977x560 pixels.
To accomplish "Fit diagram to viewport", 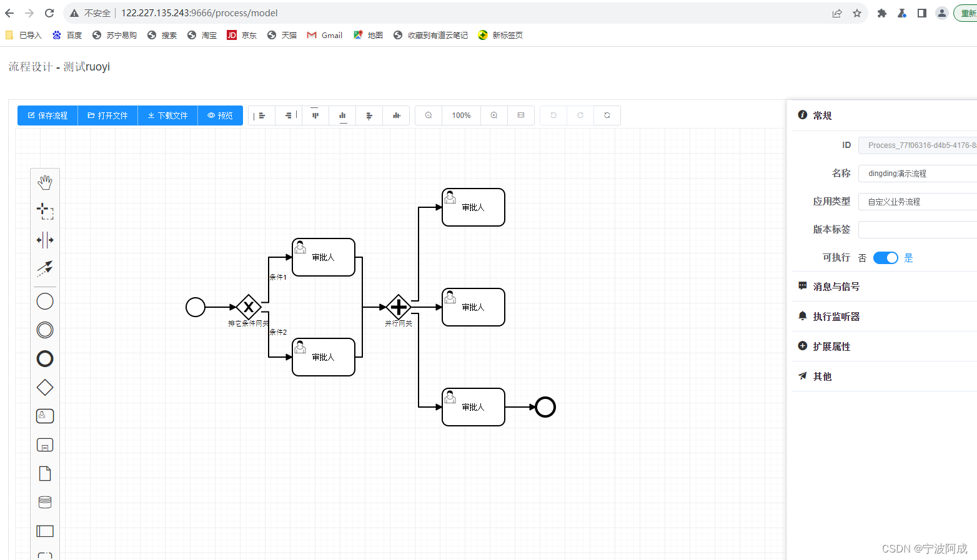I will click(x=521, y=115).
